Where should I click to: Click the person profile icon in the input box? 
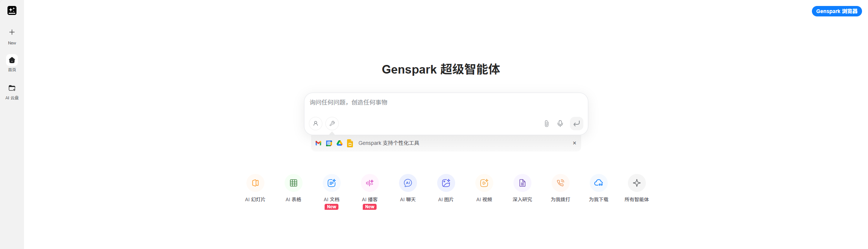(316, 124)
